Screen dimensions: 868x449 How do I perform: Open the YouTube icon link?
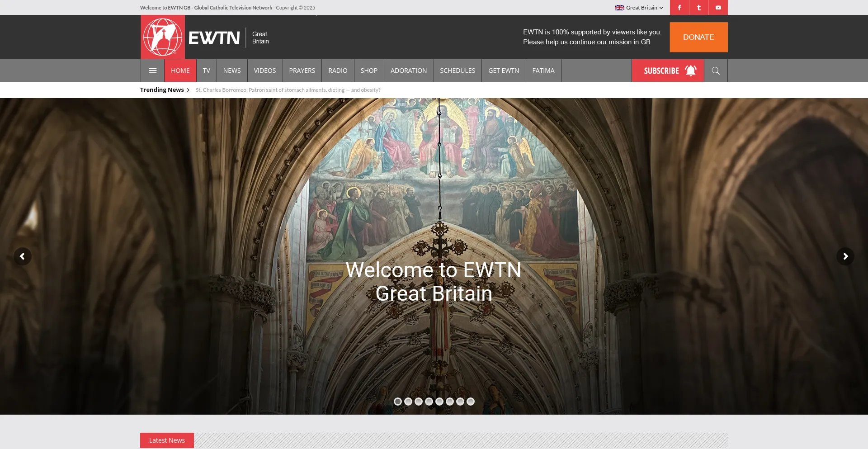tap(718, 8)
